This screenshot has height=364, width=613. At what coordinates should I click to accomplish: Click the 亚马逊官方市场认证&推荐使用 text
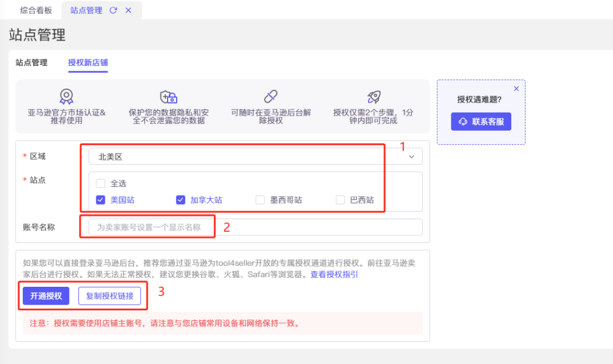66,117
